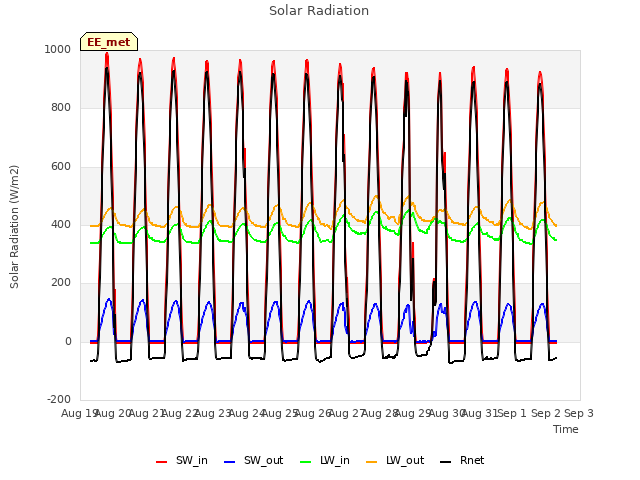This screenshot has height=480, width=640.
Task: Click the black Rnet legend color marker
Action: [445, 462]
